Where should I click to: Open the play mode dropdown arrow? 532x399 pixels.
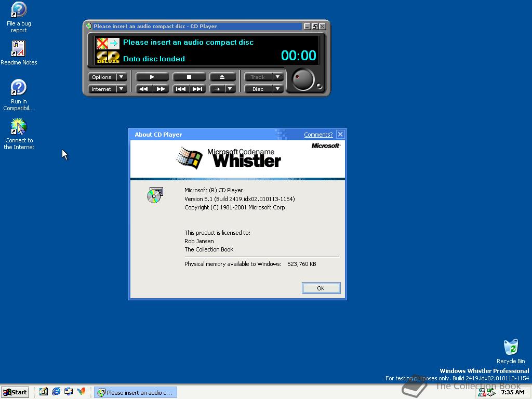pos(230,89)
